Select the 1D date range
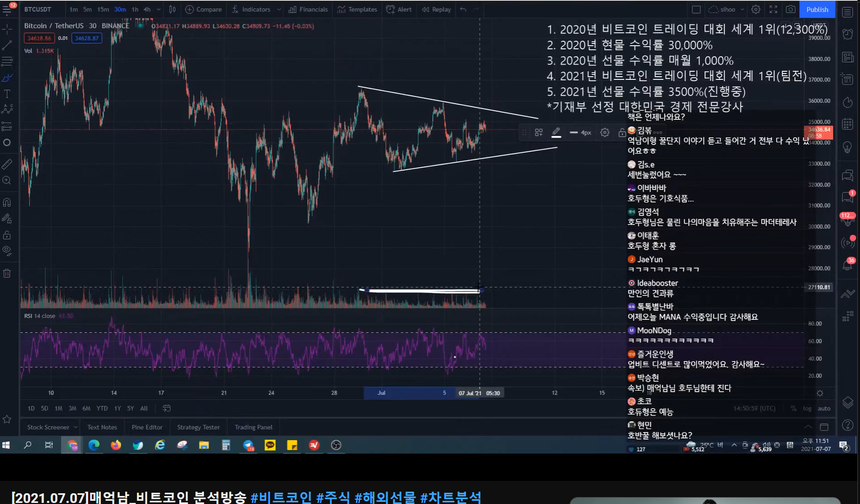Viewport: 860px width, 504px height. 31,408
